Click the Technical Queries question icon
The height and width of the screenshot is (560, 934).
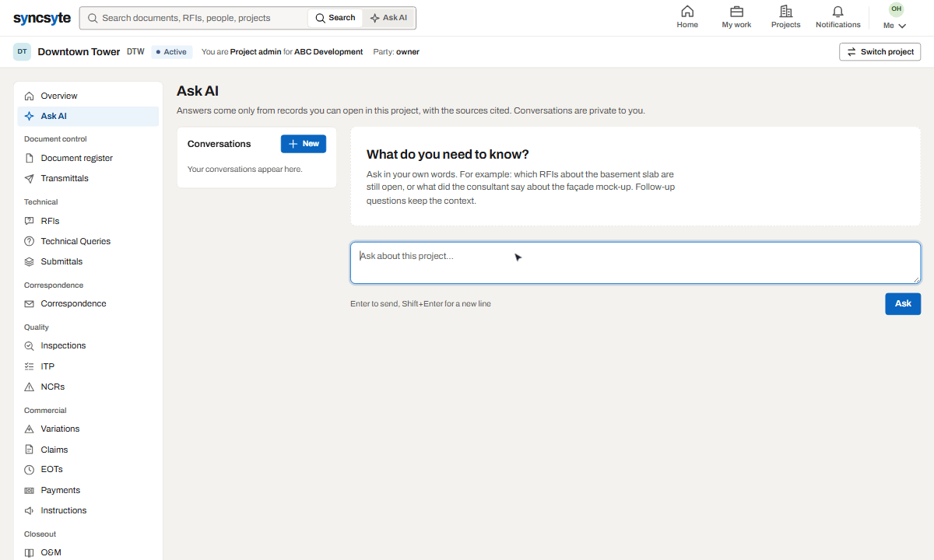pyautogui.click(x=30, y=241)
